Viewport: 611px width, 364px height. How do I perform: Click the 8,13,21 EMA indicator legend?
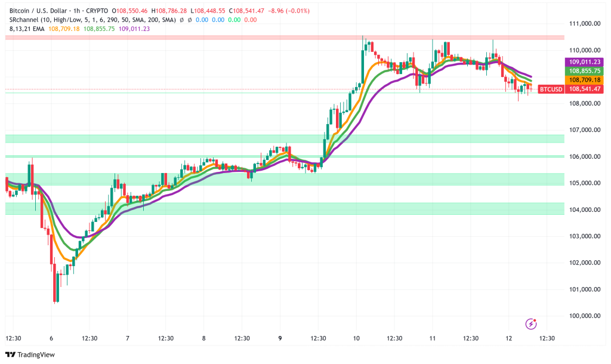click(x=27, y=29)
